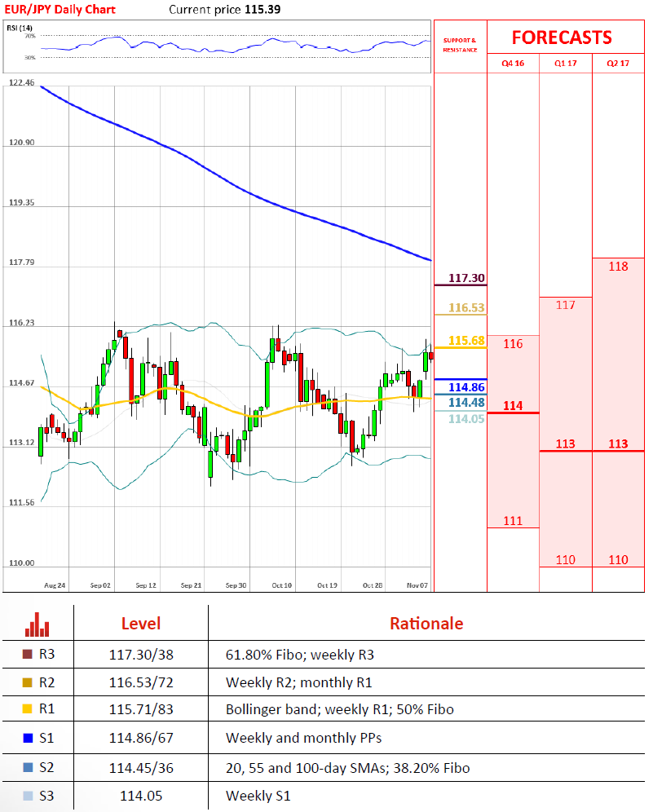Image resolution: width=653 pixels, height=812 pixels.
Task: Click the 114.86/67 level cell
Action: click(x=141, y=738)
